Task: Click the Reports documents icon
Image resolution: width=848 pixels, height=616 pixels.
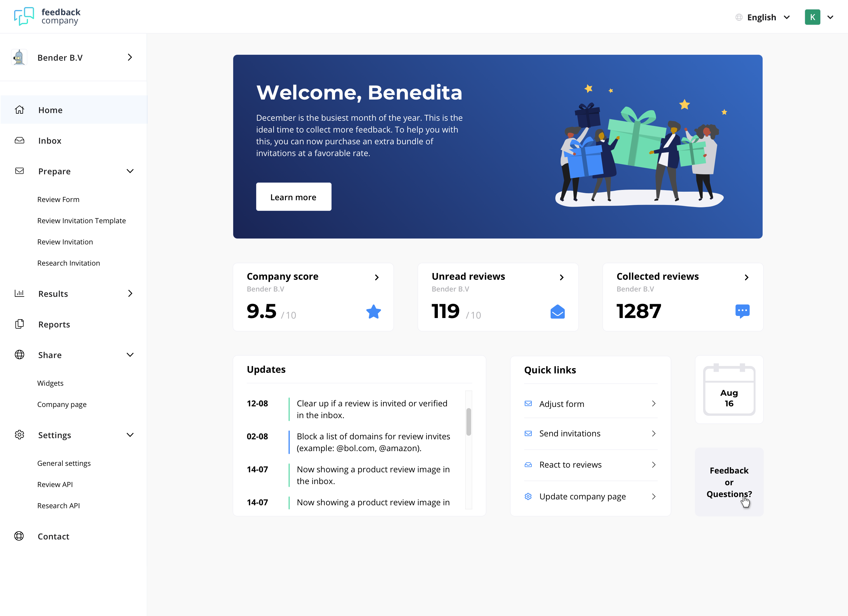Action: click(x=19, y=324)
